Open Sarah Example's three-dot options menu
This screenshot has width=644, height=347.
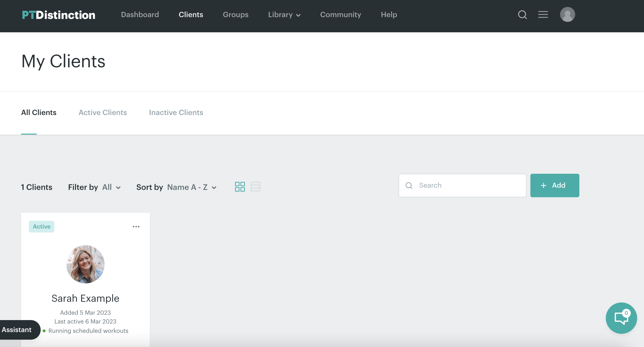[x=136, y=227]
